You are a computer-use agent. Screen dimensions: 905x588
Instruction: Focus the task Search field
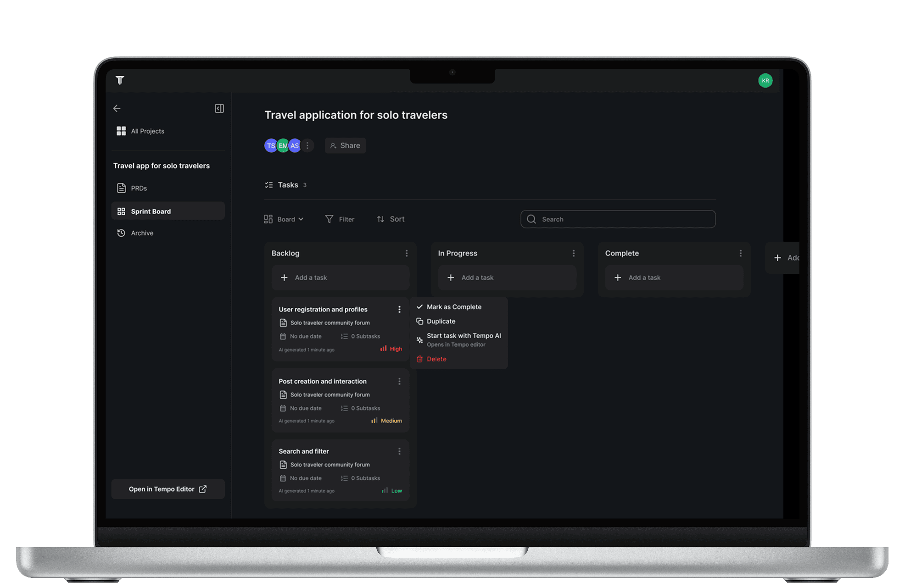click(618, 219)
